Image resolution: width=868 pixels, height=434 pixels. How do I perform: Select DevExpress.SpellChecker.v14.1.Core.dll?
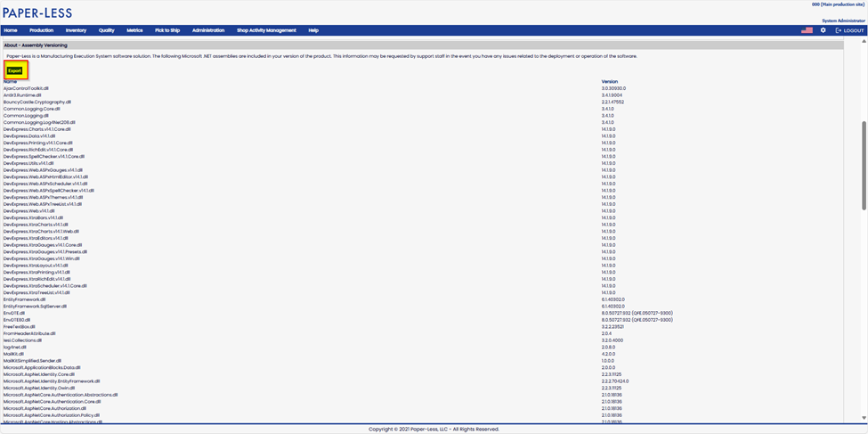click(x=44, y=156)
